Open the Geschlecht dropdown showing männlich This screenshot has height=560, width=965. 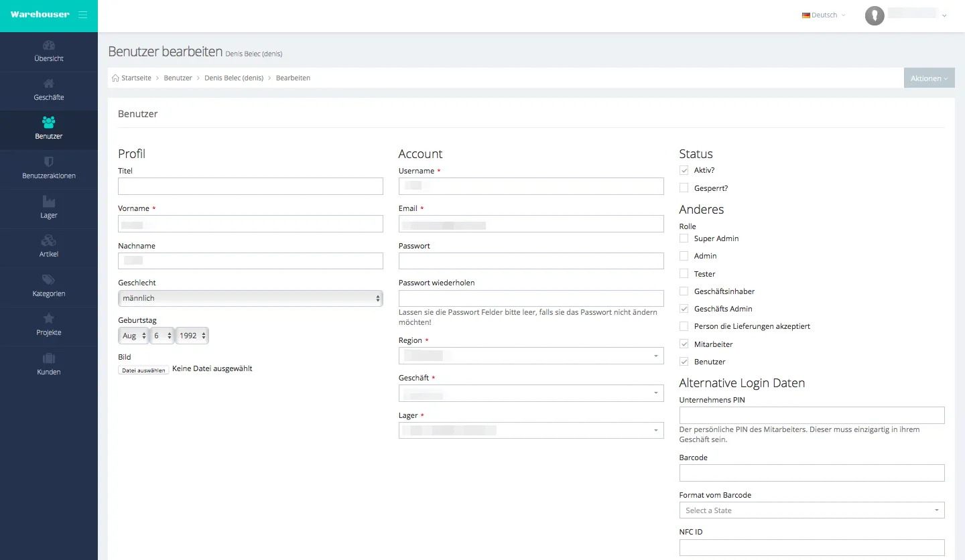point(250,298)
